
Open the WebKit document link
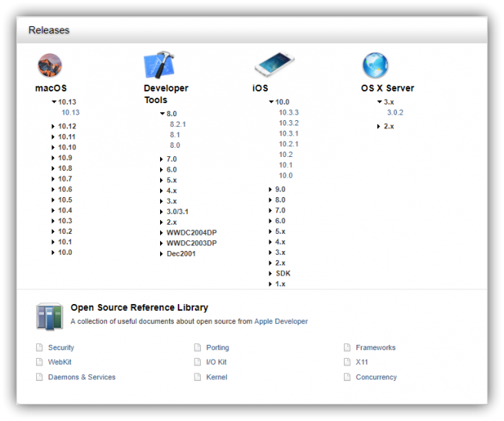(x=59, y=362)
